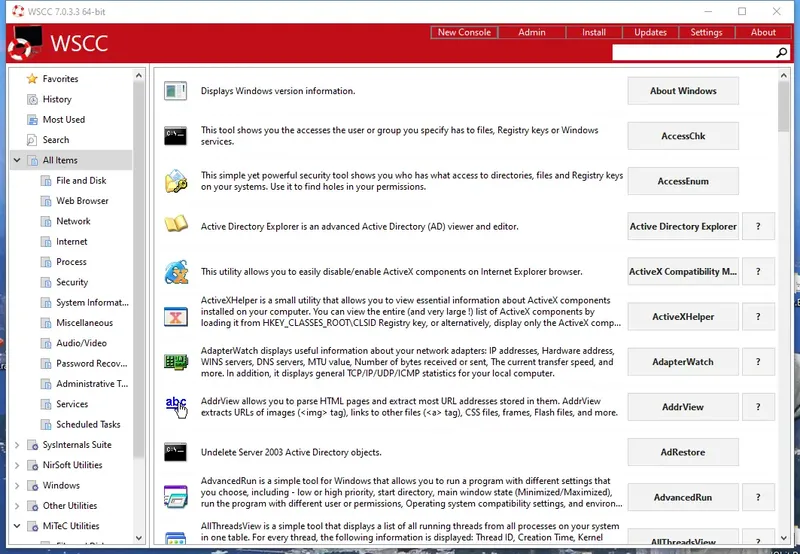The image size is (800, 554).
Task: Launch Active Directory Explorer
Action: (683, 226)
